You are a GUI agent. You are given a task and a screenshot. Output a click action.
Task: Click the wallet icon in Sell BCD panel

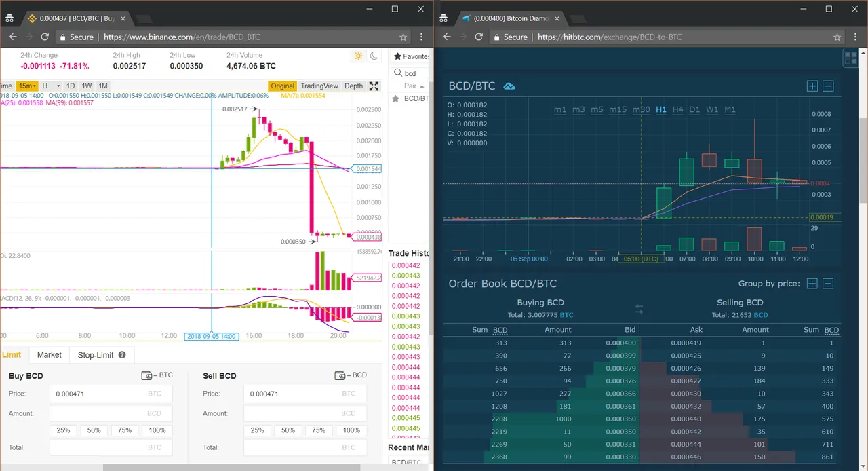340,375
